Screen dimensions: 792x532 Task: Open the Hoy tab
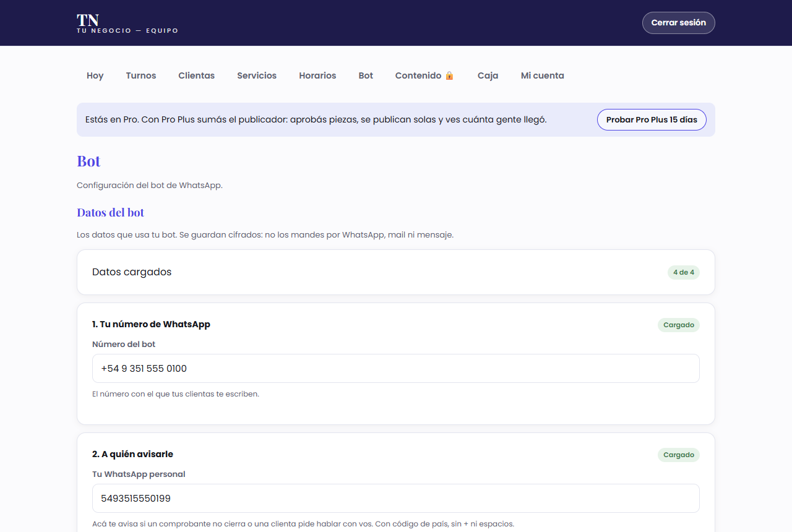[x=95, y=75]
